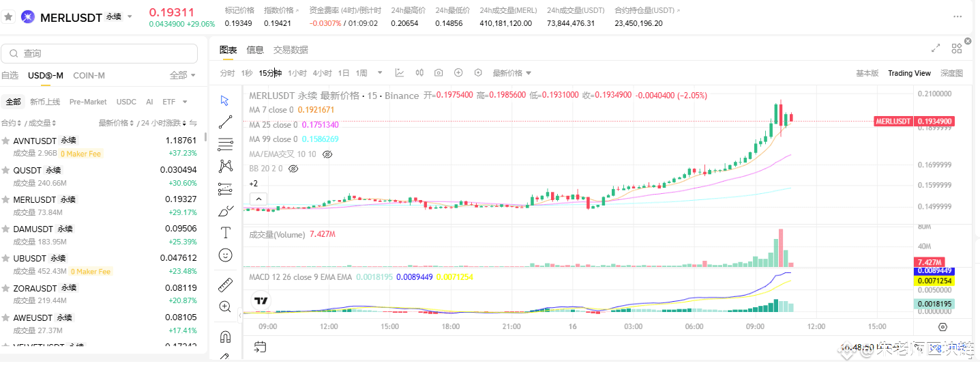The image size is (980, 368).
Task: Click the hexagon settings icon in chart toolbar
Action: [478, 73]
